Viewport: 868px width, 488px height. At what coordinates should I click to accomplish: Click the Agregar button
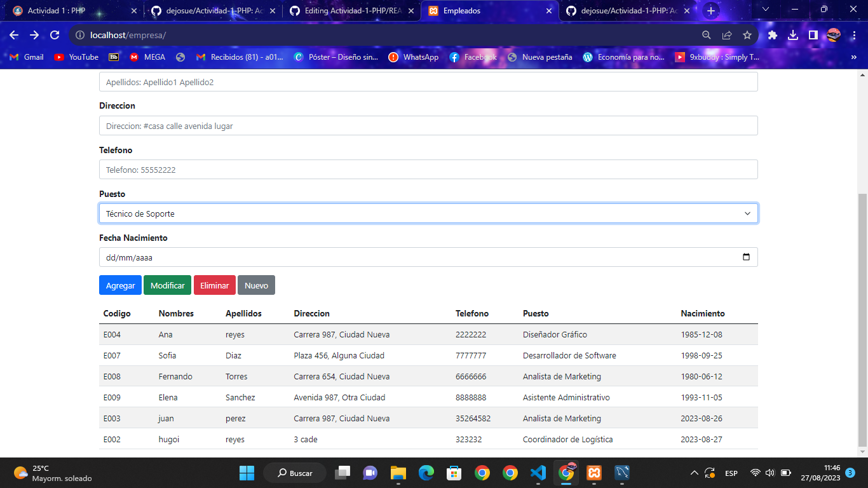click(120, 285)
